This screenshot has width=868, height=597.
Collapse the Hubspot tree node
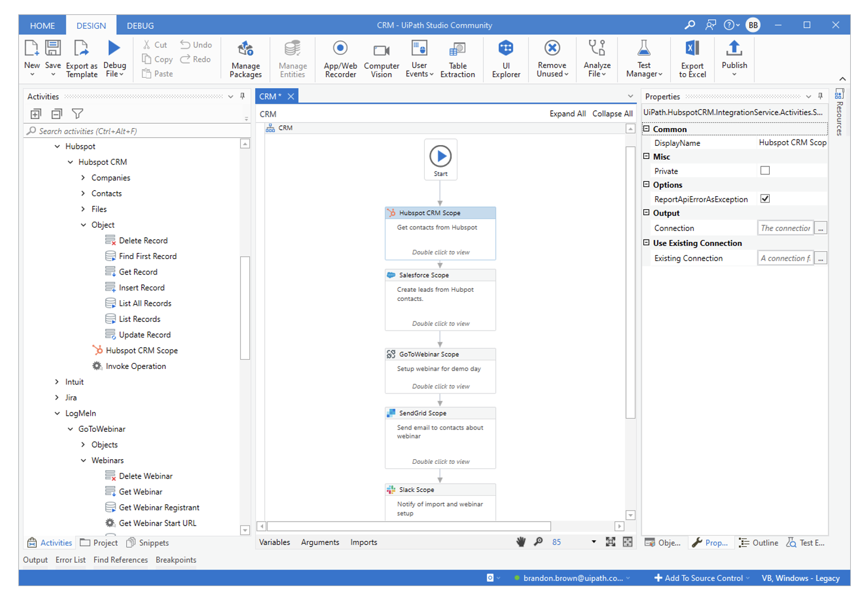[x=57, y=146]
